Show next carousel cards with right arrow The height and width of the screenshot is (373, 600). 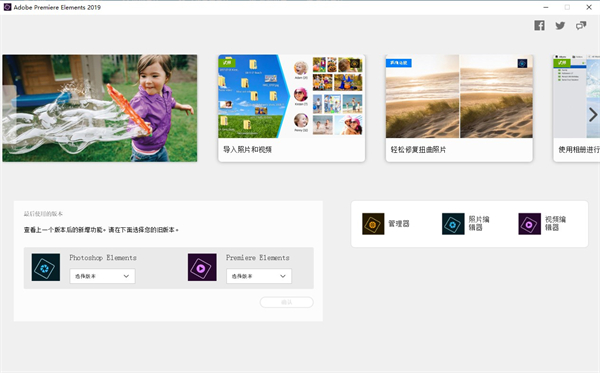(x=593, y=114)
